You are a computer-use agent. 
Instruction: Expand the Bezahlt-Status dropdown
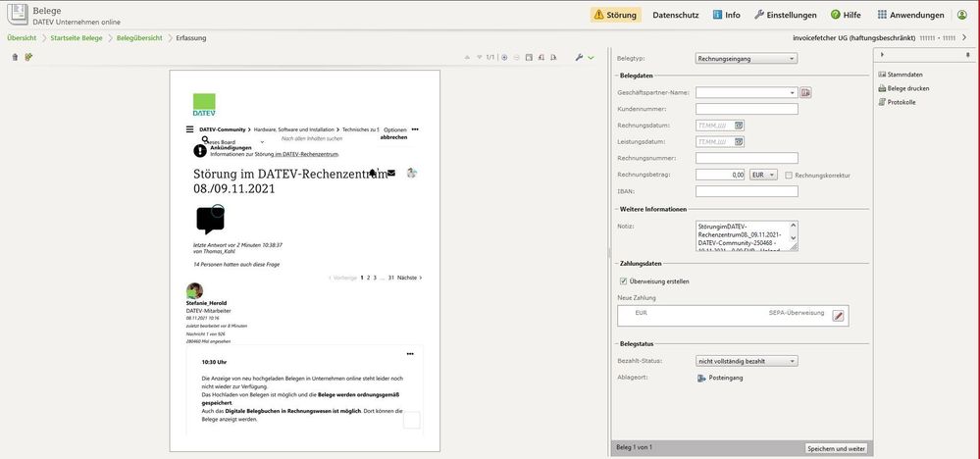tap(746, 361)
